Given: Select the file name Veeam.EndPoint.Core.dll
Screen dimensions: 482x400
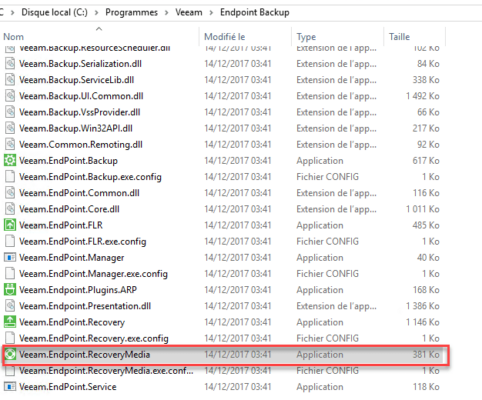Looking at the screenshot, I should pyautogui.click(x=69, y=209).
